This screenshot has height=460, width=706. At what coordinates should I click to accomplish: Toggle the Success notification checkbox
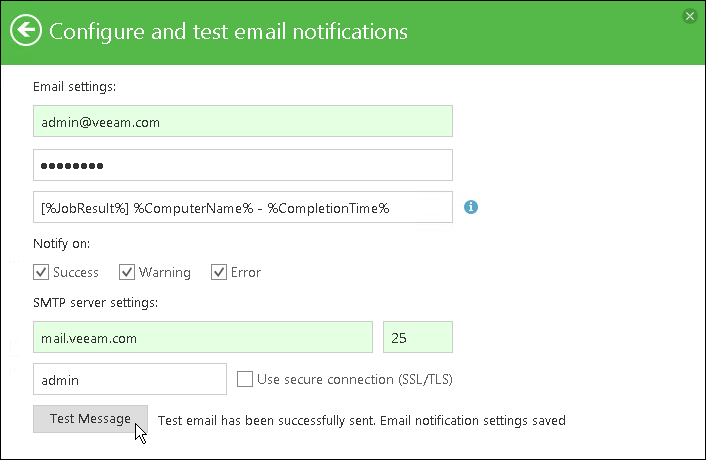coord(41,272)
